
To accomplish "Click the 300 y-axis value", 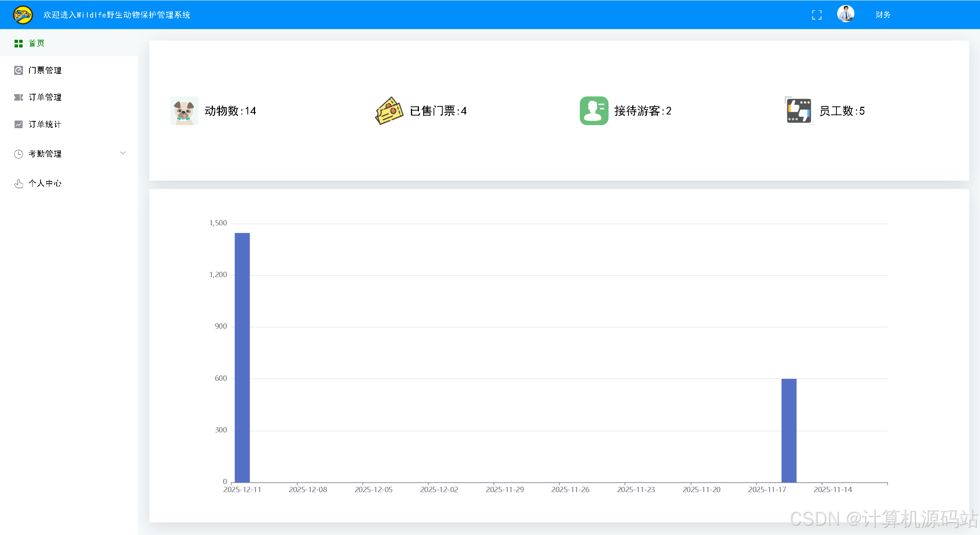I will [x=221, y=430].
